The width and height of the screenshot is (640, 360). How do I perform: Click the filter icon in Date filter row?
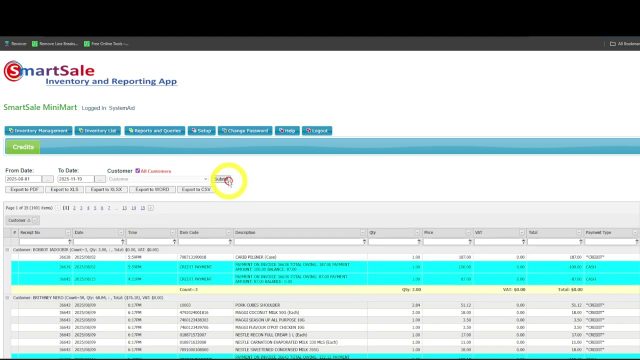[x=122, y=242]
